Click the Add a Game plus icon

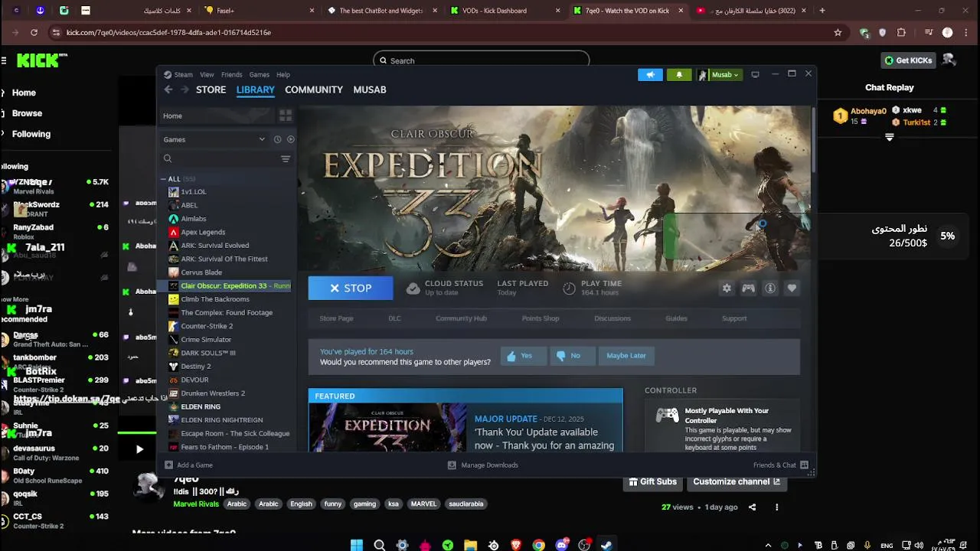168,465
